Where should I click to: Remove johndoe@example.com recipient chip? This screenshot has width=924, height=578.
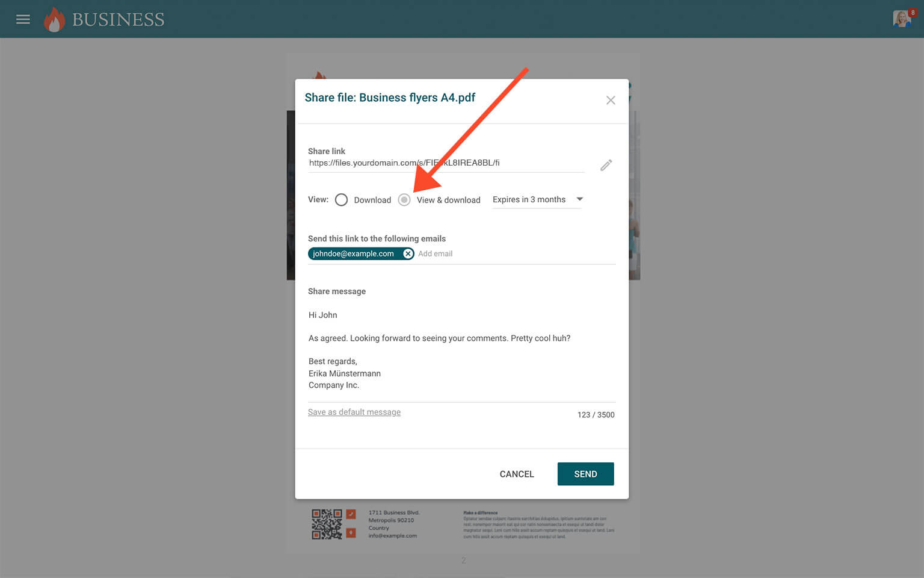click(x=408, y=254)
